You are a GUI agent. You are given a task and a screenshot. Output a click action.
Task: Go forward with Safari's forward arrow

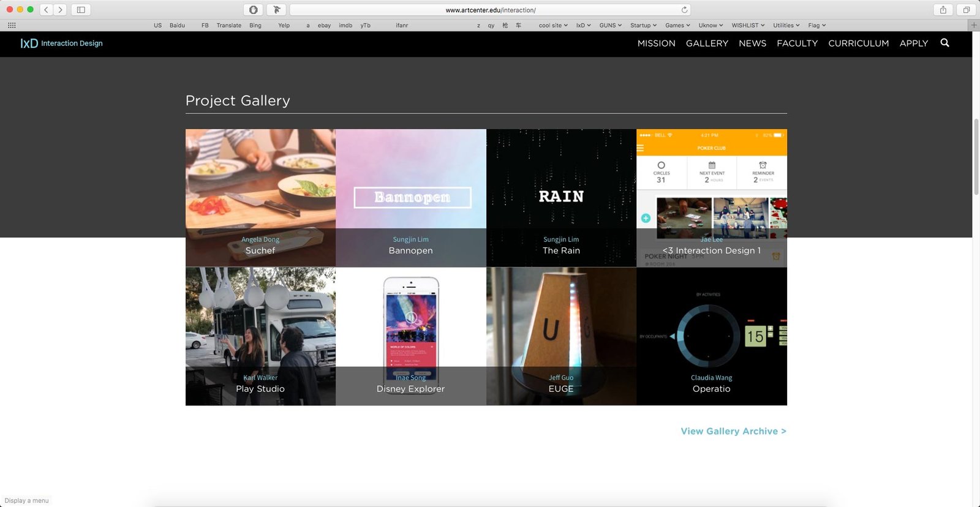coord(60,10)
